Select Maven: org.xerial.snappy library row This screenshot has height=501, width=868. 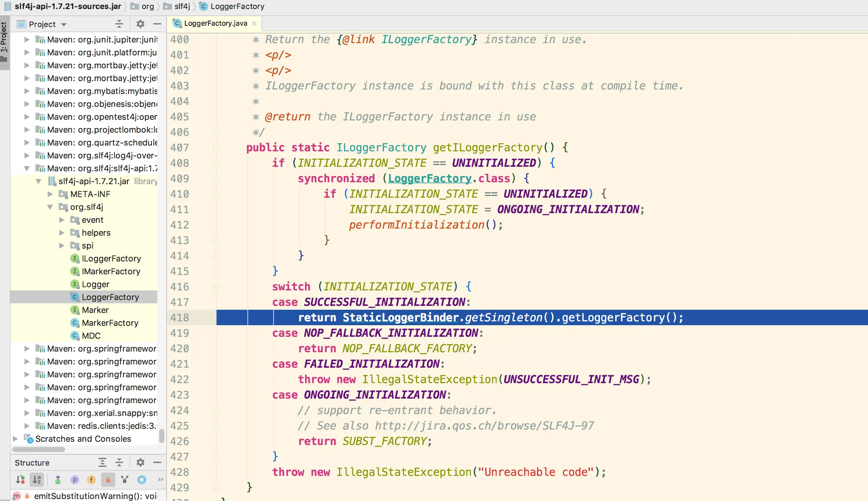pyautogui.click(x=84, y=413)
